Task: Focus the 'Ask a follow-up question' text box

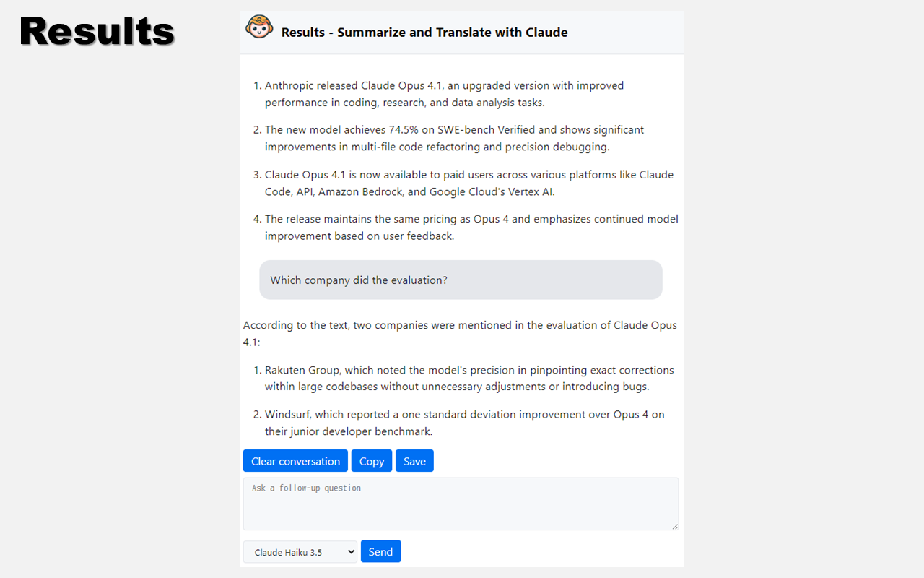Action: tap(461, 504)
